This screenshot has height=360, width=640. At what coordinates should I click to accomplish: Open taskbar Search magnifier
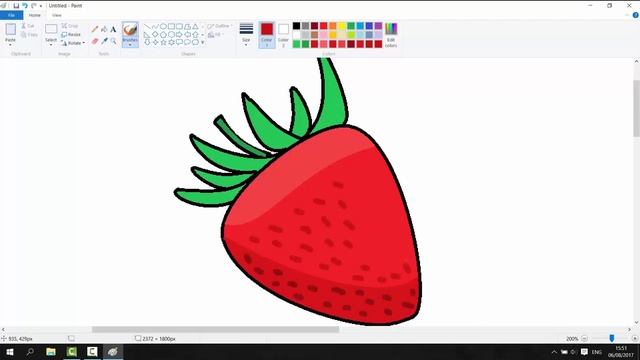30,351
